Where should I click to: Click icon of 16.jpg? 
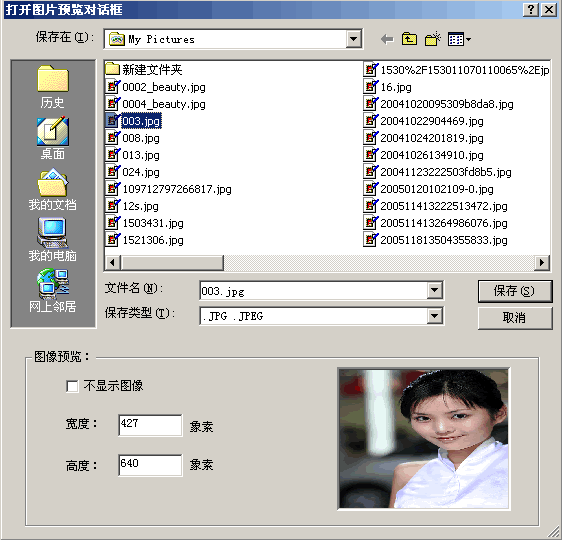pyautogui.click(x=371, y=86)
